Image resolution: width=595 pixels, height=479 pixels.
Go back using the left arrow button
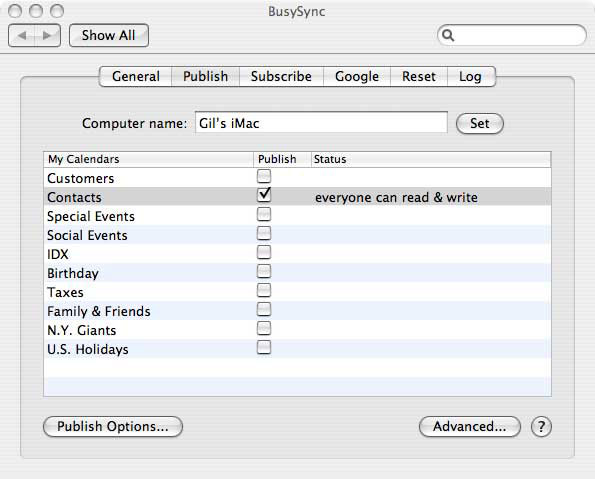click(x=22, y=36)
